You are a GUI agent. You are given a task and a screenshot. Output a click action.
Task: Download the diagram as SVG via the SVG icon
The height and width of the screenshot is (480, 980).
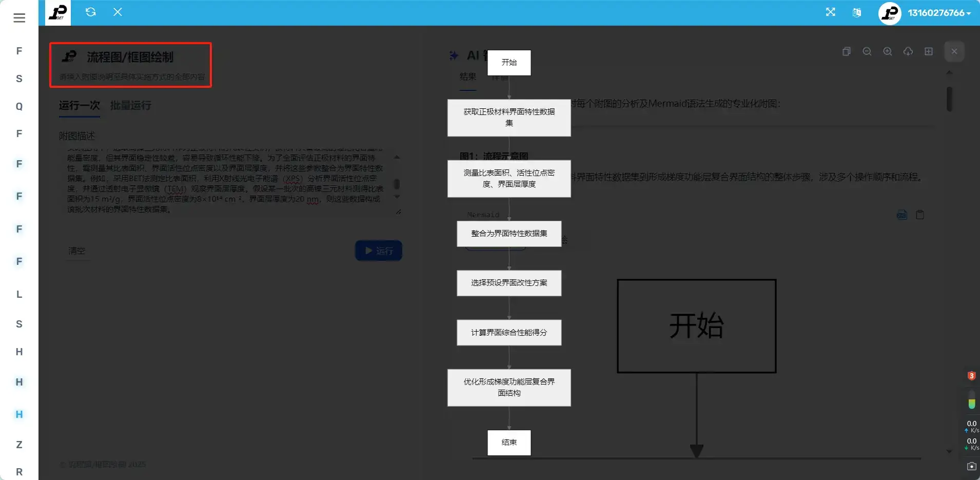[x=902, y=215]
